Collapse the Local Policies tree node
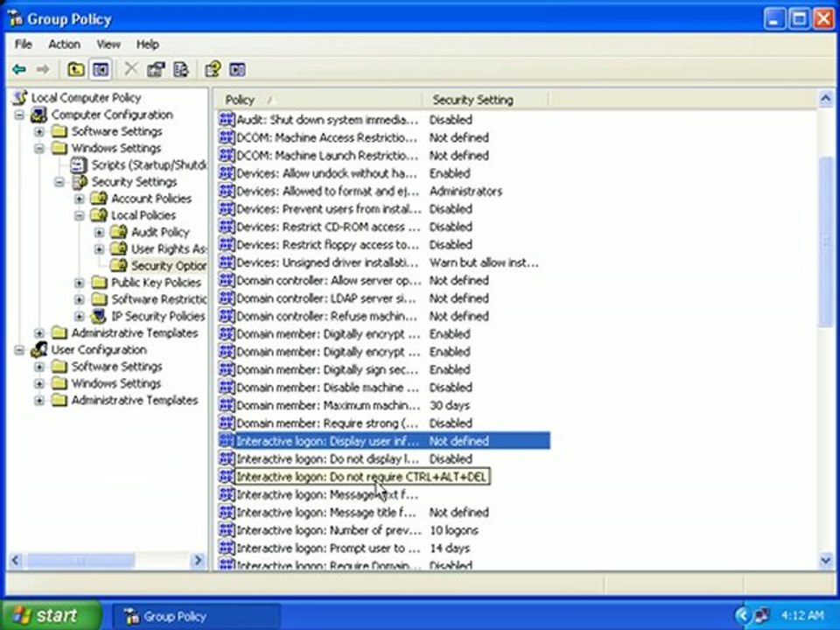The image size is (840, 630). click(80, 215)
